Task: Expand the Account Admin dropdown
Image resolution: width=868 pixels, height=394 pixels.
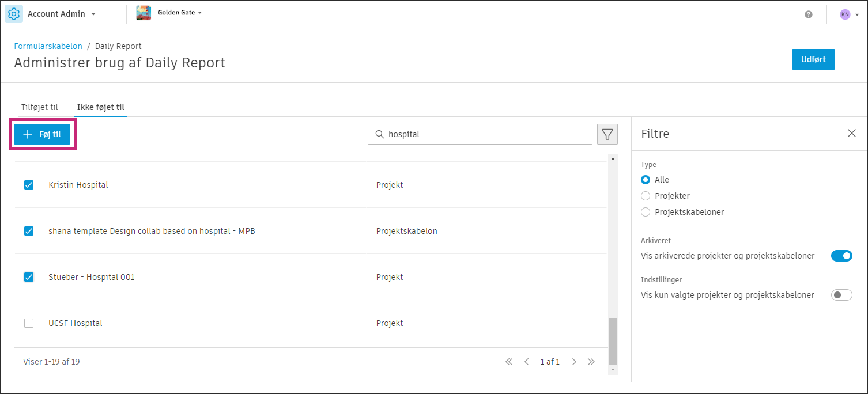Action: [x=93, y=14]
